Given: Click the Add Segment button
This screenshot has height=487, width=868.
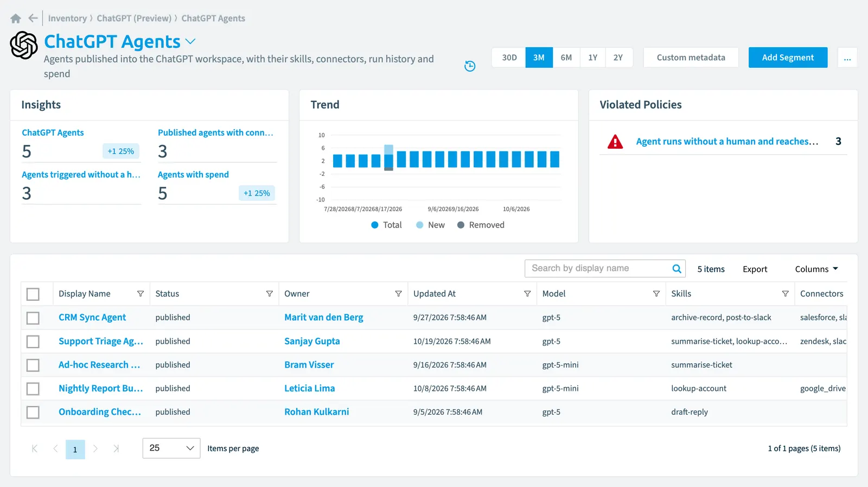Looking at the screenshot, I should point(788,58).
